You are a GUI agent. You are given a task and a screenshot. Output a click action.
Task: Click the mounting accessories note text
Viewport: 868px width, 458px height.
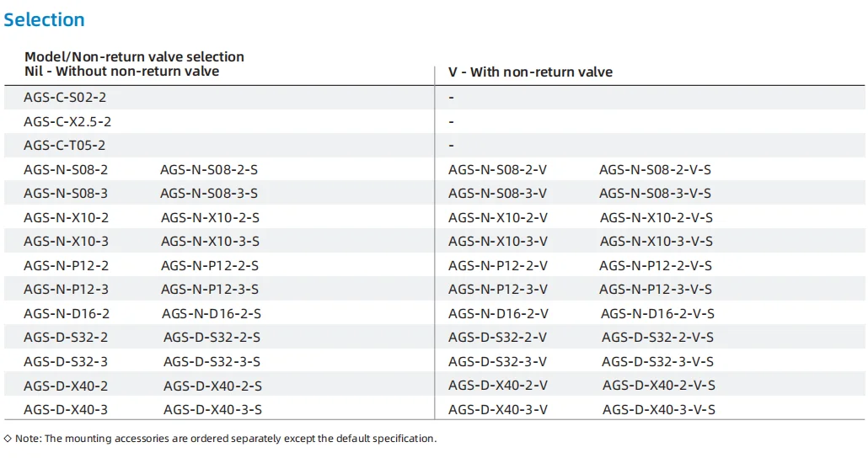pos(226,439)
